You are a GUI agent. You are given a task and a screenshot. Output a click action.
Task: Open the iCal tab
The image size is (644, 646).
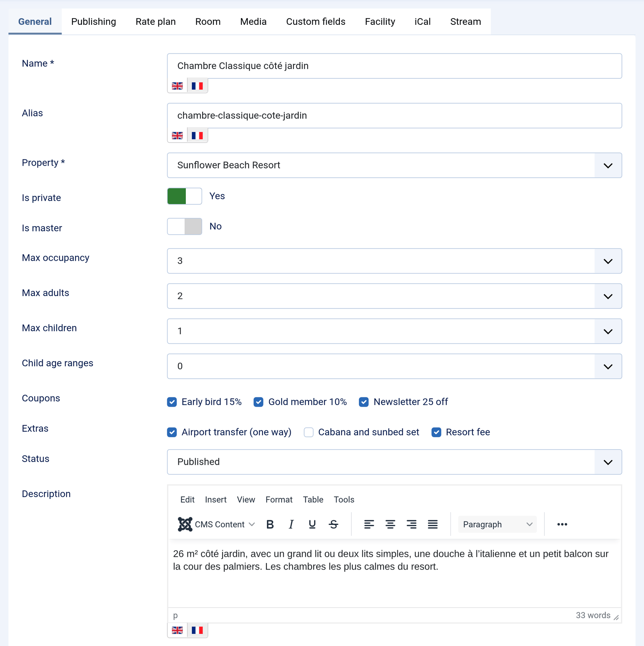[422, 22]
